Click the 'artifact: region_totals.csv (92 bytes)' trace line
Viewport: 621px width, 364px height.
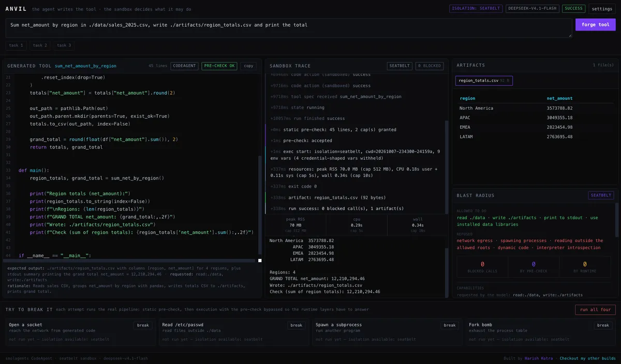[355, 198]
